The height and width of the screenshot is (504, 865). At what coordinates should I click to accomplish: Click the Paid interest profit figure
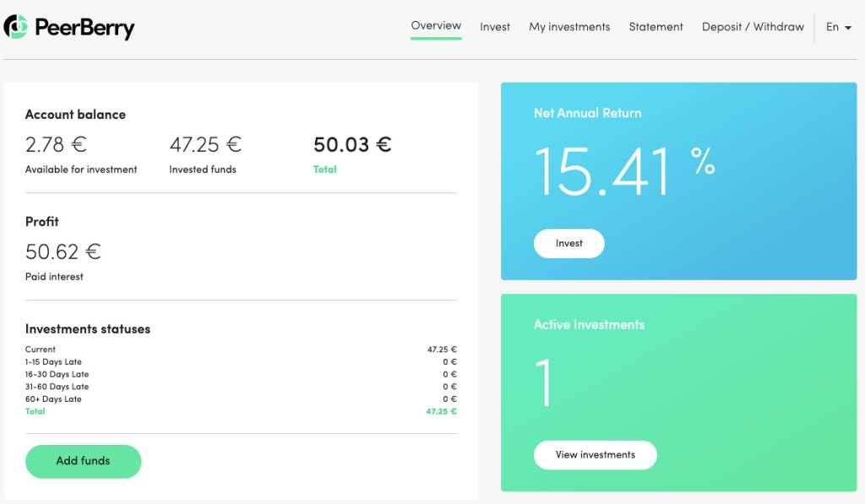(63, 251)
